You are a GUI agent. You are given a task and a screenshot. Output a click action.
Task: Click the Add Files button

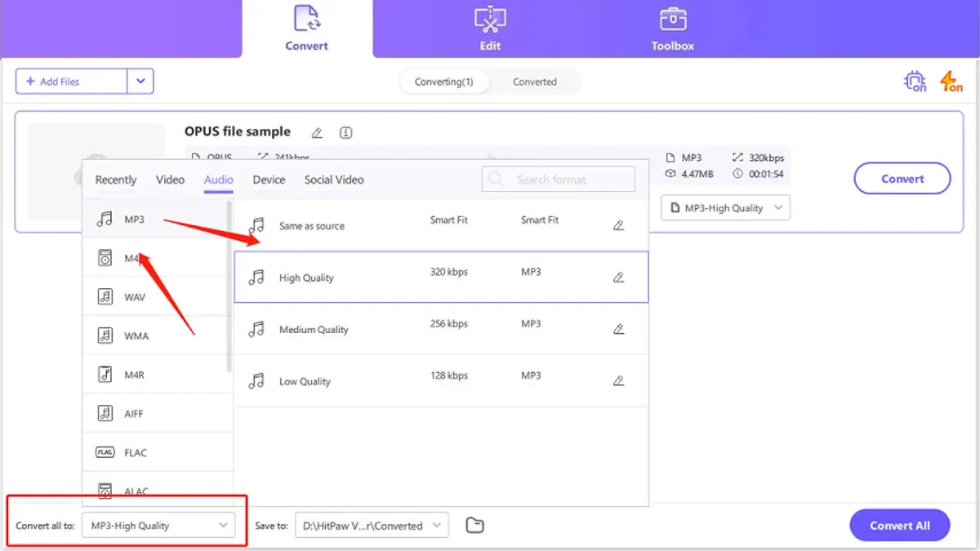coord(72,82)
